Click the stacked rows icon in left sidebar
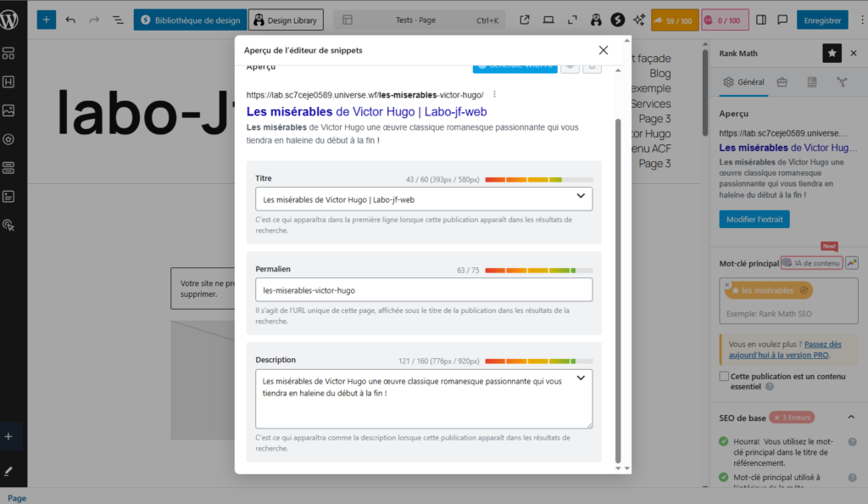The image size is (868, 504). [x=8, y=168]
